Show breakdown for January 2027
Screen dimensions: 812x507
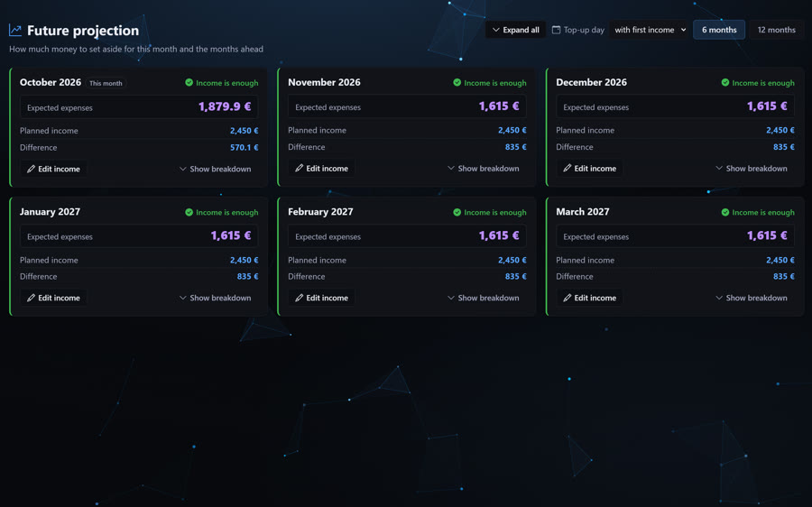pos(215,298)
